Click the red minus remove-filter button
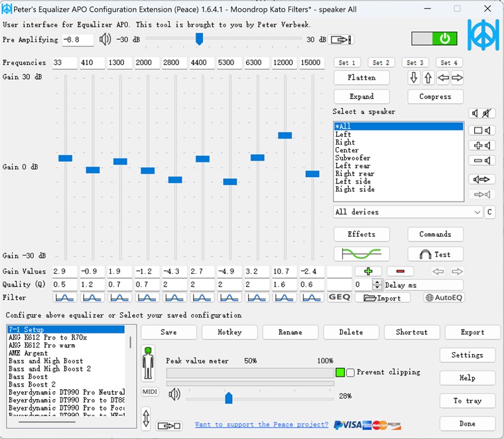 click(x=400, y=271)
